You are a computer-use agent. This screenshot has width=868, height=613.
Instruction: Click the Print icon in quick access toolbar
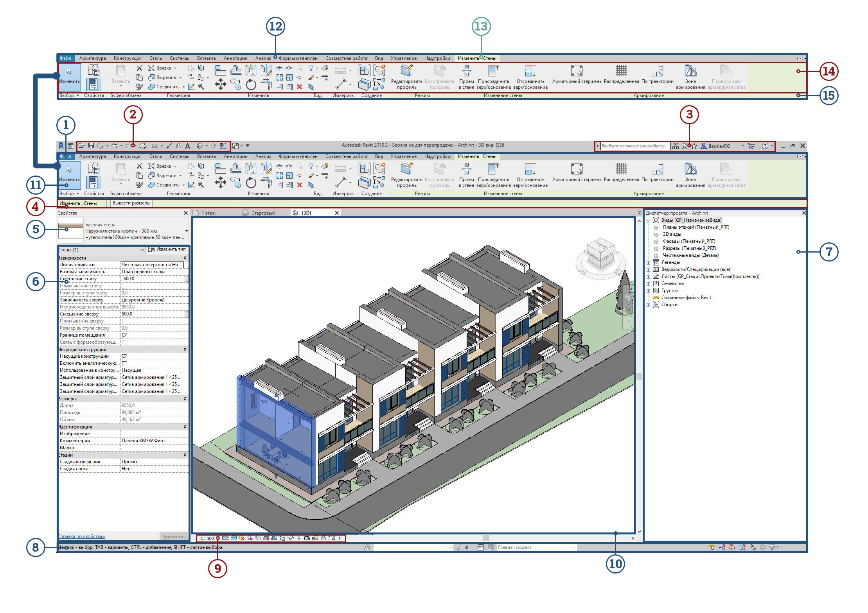(x=143, y=146)
